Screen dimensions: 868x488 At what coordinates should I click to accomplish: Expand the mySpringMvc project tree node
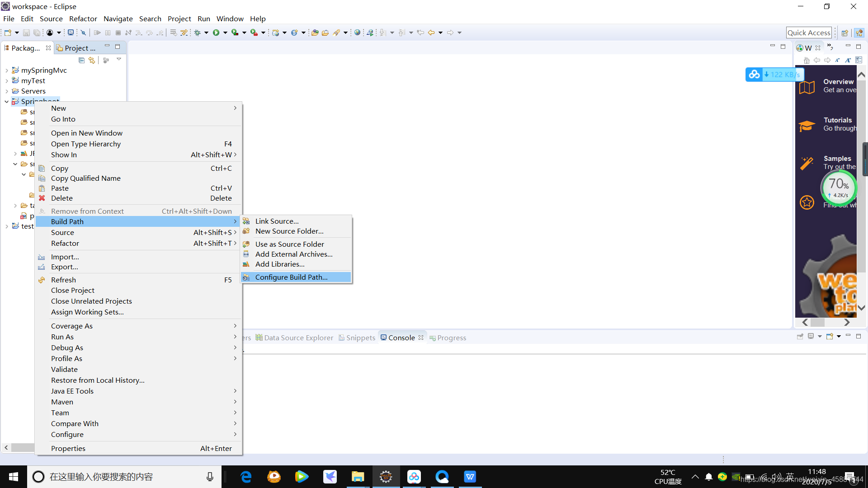click(x=7, y=70)
